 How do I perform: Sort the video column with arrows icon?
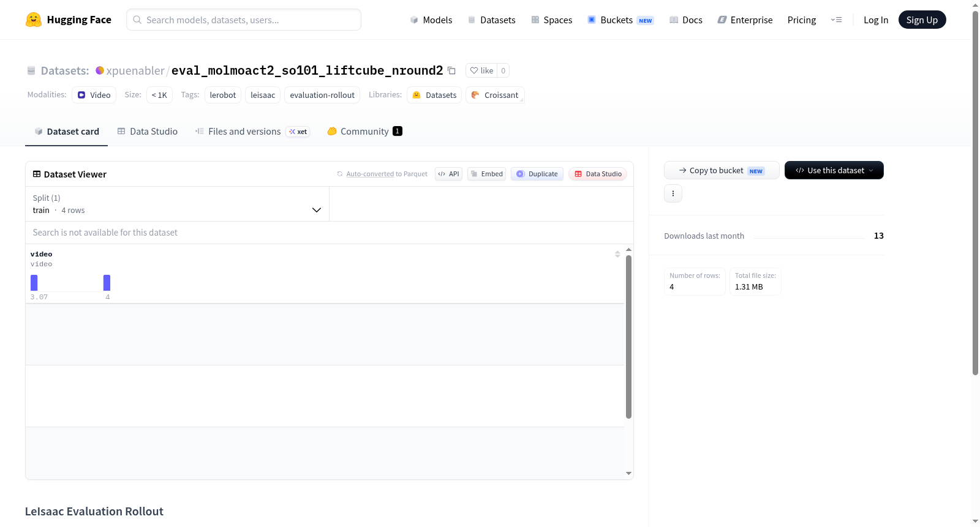tap(617, 254)
